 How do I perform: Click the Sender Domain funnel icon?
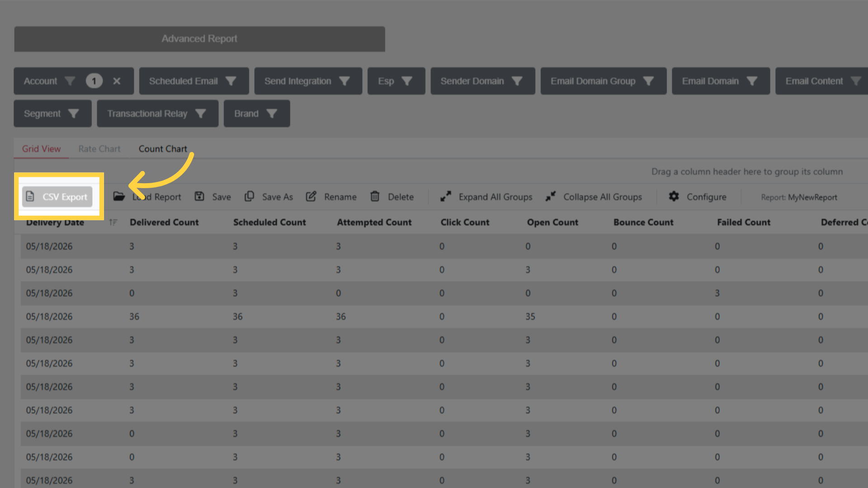(517, 81)
